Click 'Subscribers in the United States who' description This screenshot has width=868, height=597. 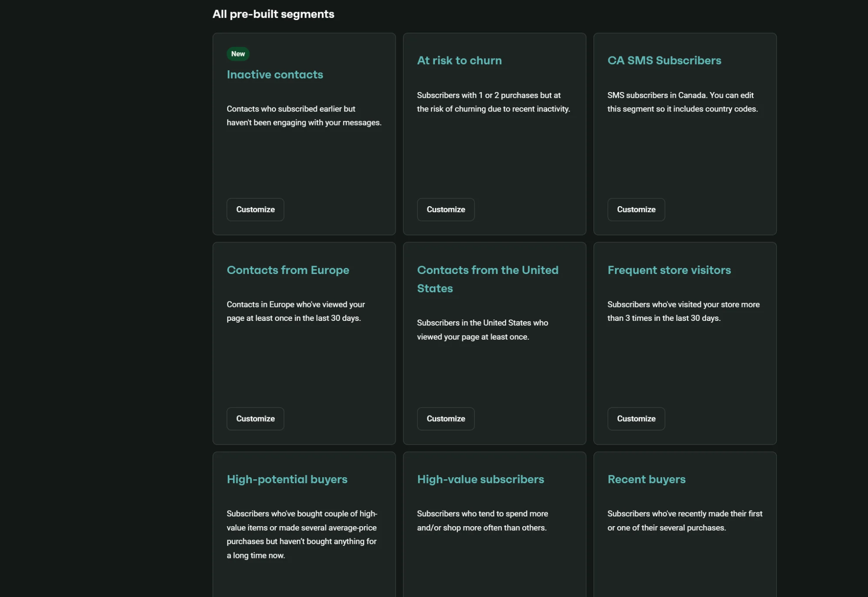[x=482, y=330]
